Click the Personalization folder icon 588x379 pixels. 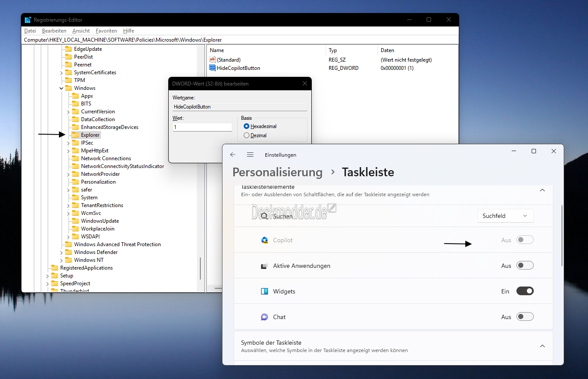75,182
